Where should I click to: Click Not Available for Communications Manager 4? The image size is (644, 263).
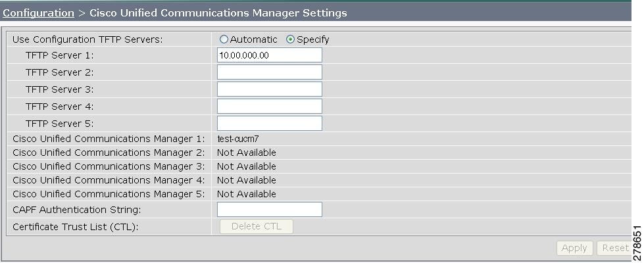(x=247, y=180)
